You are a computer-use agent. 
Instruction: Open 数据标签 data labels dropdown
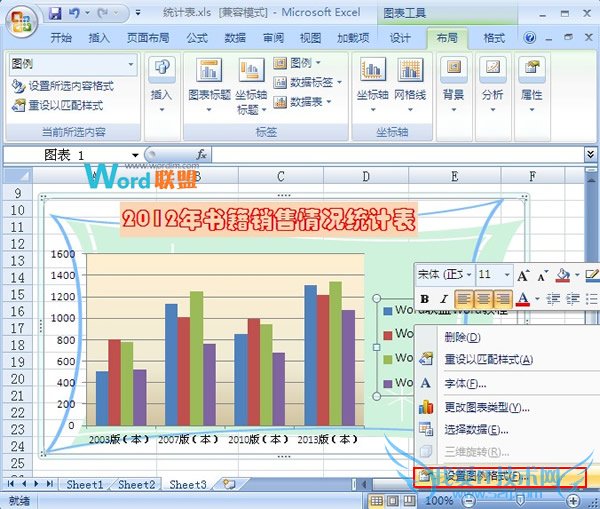(307, 82)
